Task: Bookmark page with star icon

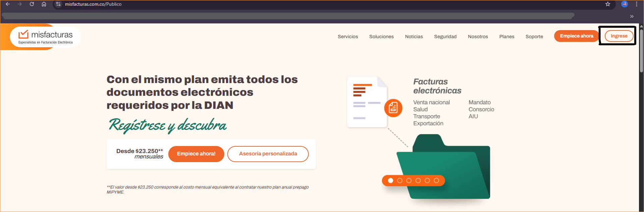Action: (608, 4)
